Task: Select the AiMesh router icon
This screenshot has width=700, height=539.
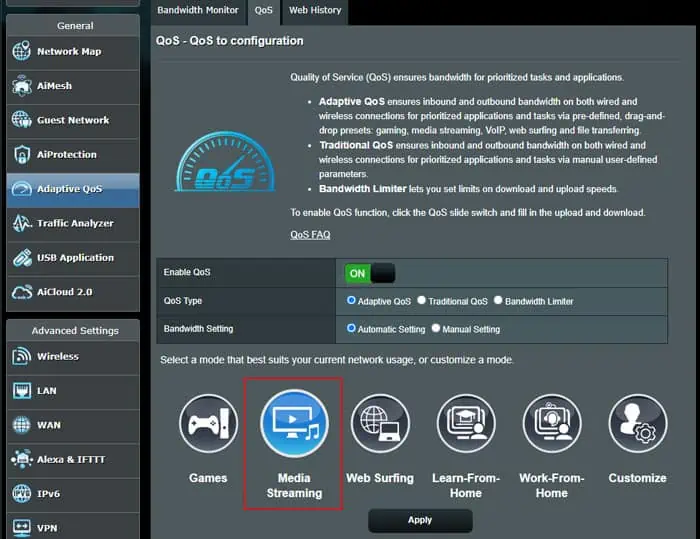Action: 21,86
